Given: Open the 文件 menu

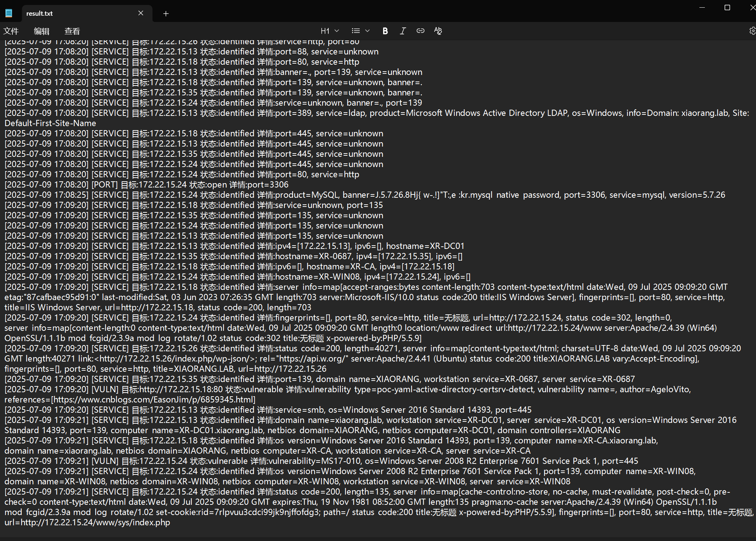Looking at the screenshot, I should click(11, 31).
